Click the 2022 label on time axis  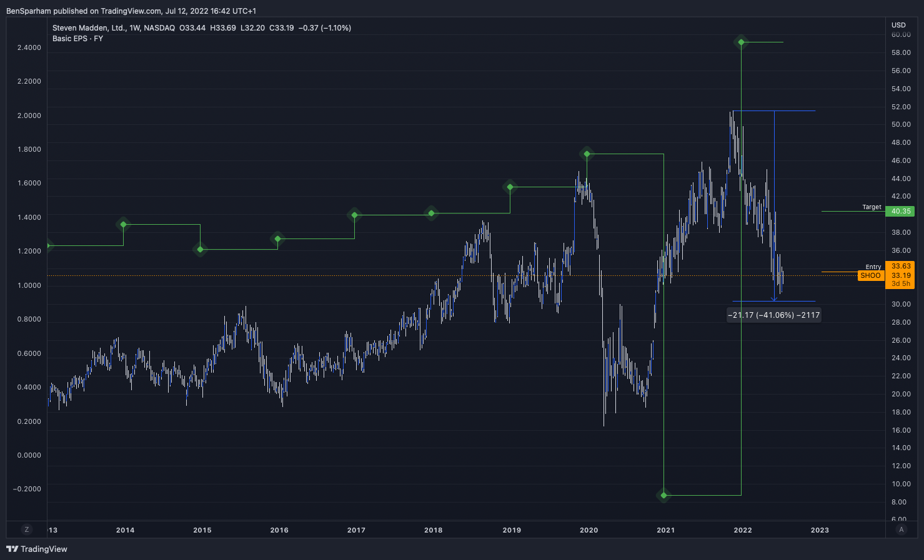pyautogui.click(x=743, y=530)
